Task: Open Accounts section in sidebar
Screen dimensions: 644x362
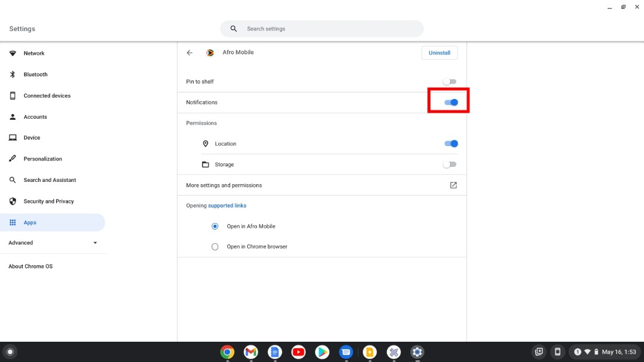Action: [x=52, y=117]
